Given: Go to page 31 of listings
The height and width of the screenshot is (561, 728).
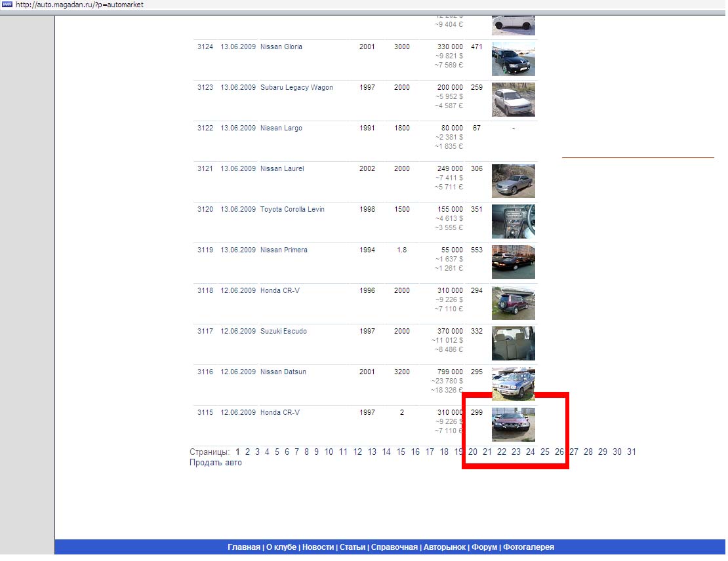Looking at the screenshot, I should coord(631,452).
